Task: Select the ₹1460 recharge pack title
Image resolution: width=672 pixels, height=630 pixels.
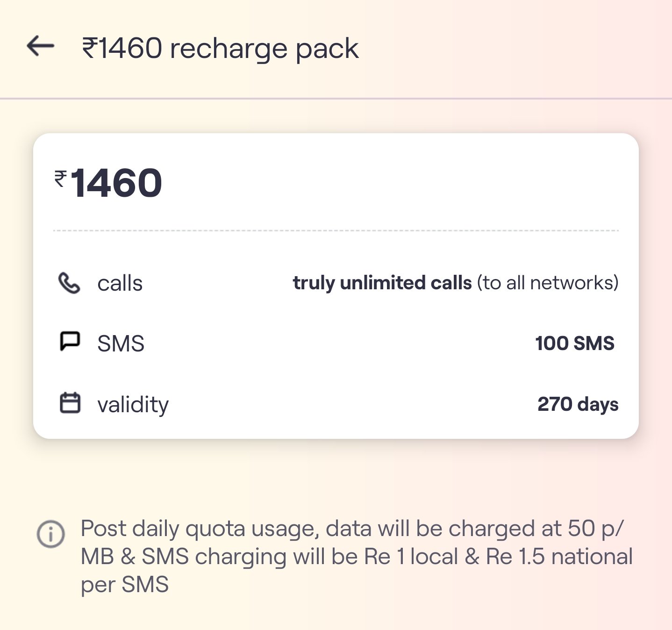Action: click(220, 48)
